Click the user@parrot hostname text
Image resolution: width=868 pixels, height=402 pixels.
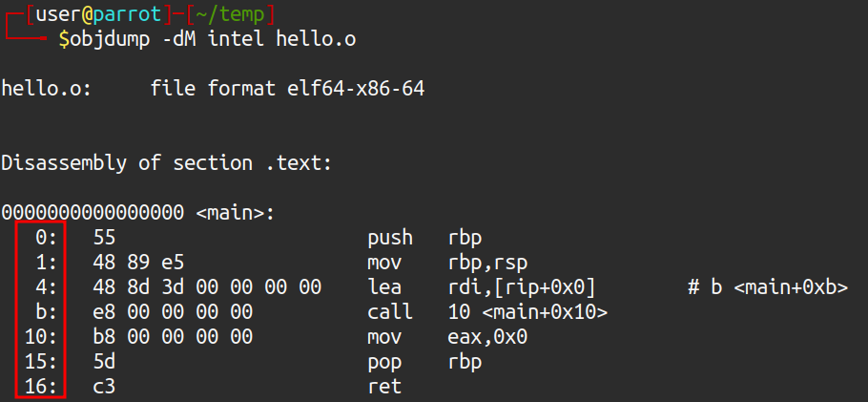(x=98, y=14)
